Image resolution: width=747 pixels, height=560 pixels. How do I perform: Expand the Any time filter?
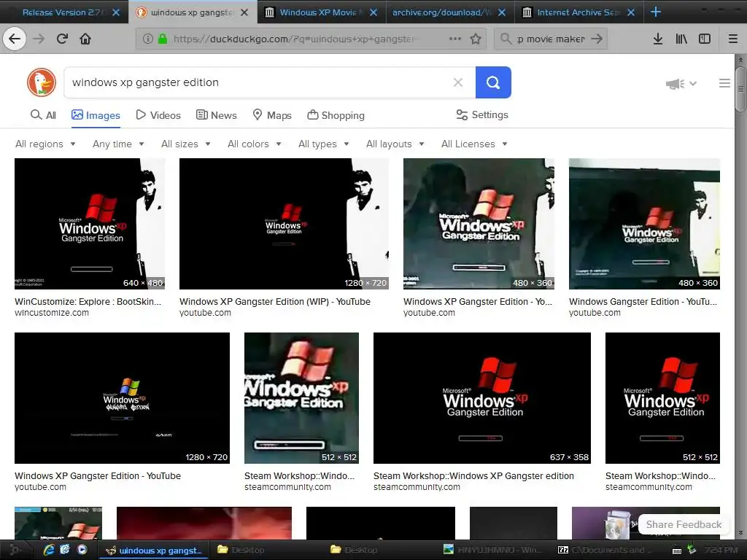118,144
